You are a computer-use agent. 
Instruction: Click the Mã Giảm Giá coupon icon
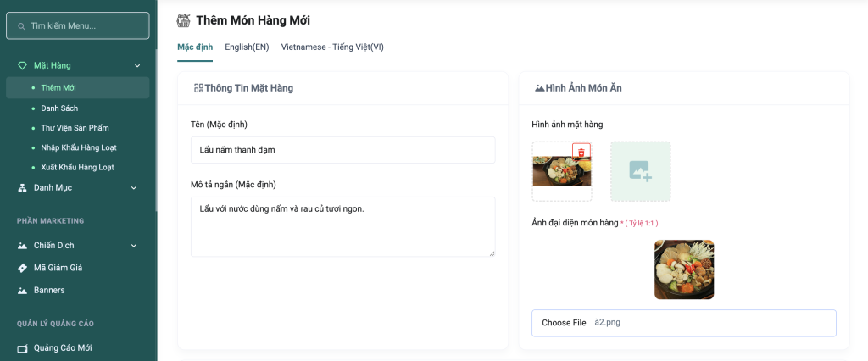[x=22, y=268]
